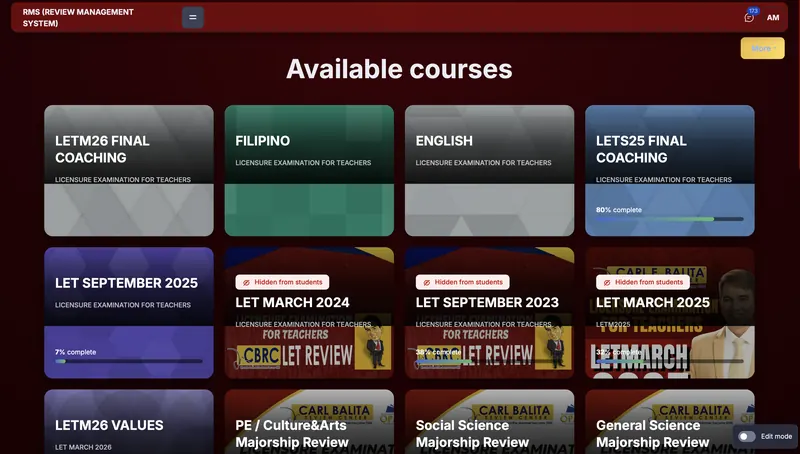Click Licensure Examination for Teachers under FILIPINO
This screenshot has height=454, width=800.
coord(303,163)
